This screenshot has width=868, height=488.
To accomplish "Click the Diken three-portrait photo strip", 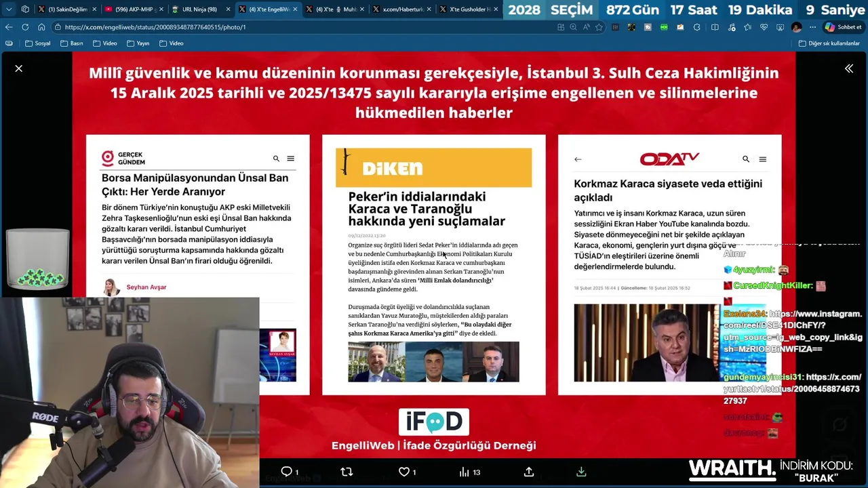I will click(433, 362).
